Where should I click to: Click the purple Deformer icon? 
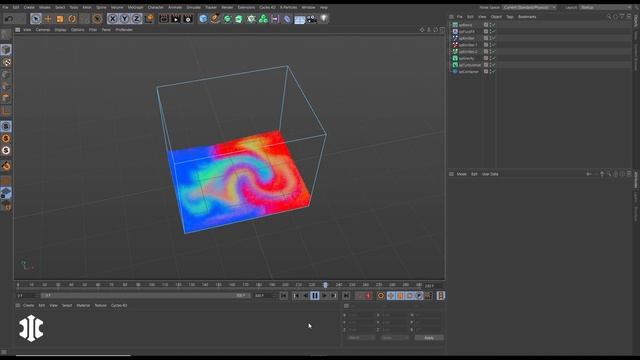coord(287,19)
